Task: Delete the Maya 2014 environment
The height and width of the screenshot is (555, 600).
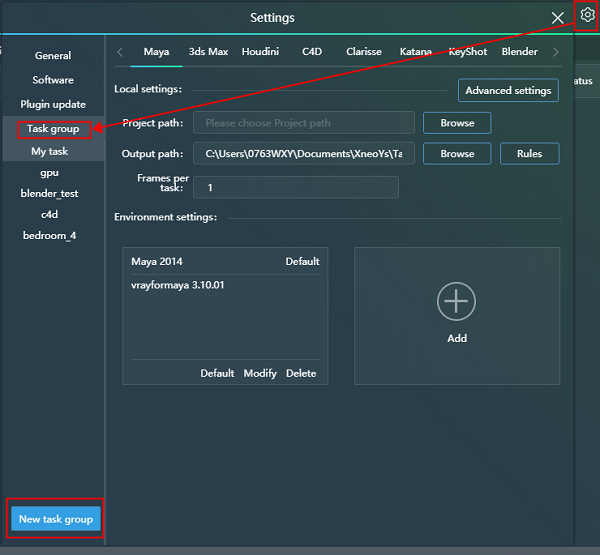Action: click(x=301, y=373)
